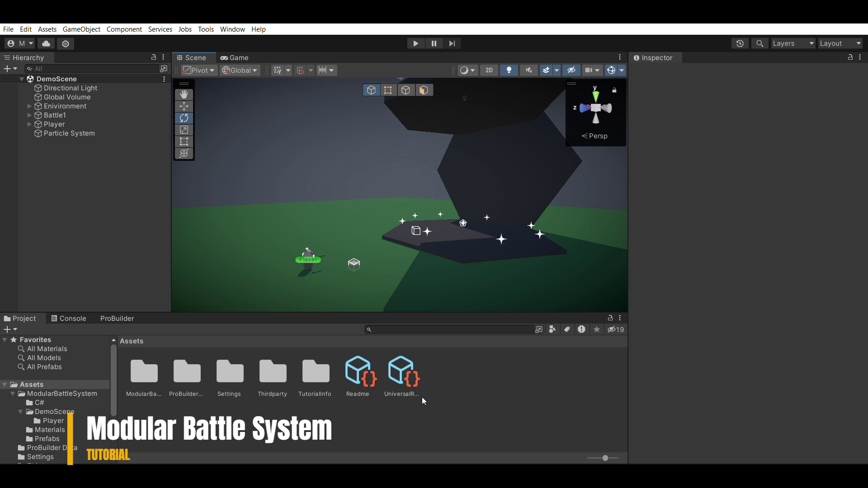
Task: Click the Project search by type icon
Action: (x=552, y=329)
